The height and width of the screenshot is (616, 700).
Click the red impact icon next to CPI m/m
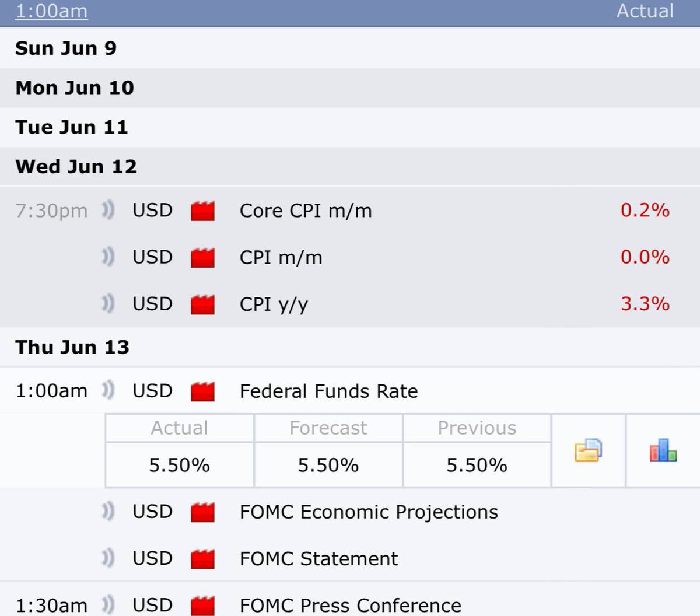tap(202, 257)
